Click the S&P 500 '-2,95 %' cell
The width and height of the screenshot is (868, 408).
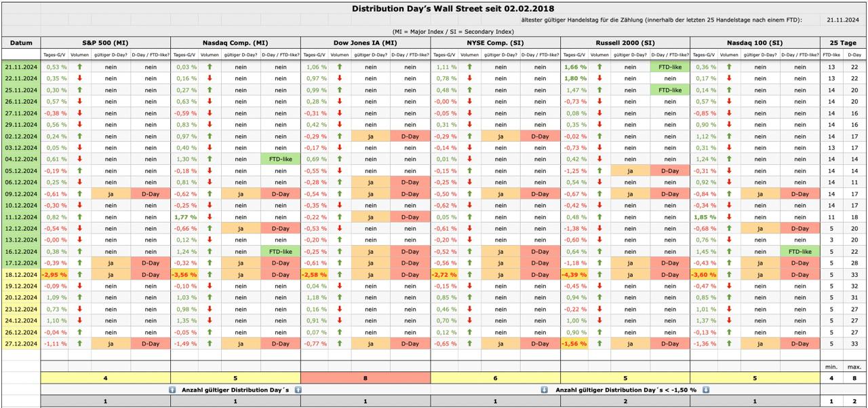(54, 275)
